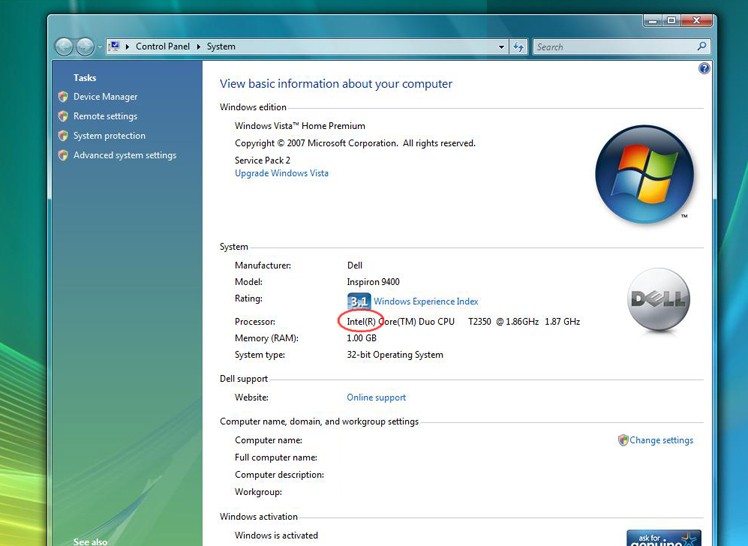Image resolution: width=748 pixels, height=546 pixels.
Task: Close the System window
Action: [x=697, y=20]
